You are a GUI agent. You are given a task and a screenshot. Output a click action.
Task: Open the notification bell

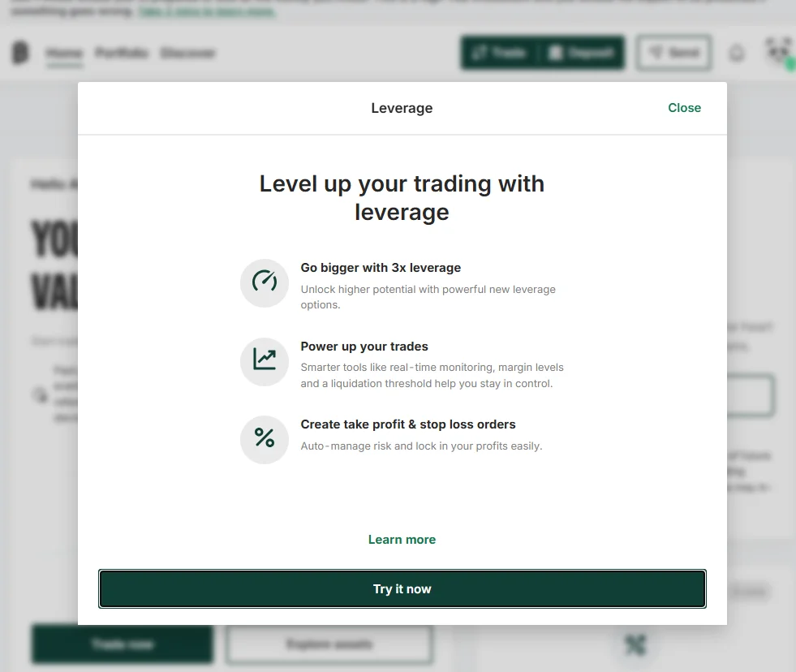(736, 52)
